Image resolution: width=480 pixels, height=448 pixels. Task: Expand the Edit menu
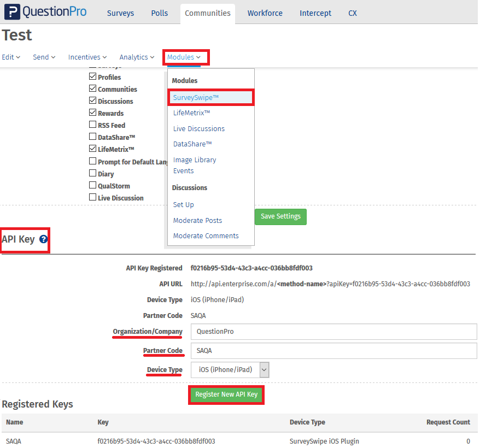coord(11,57)
